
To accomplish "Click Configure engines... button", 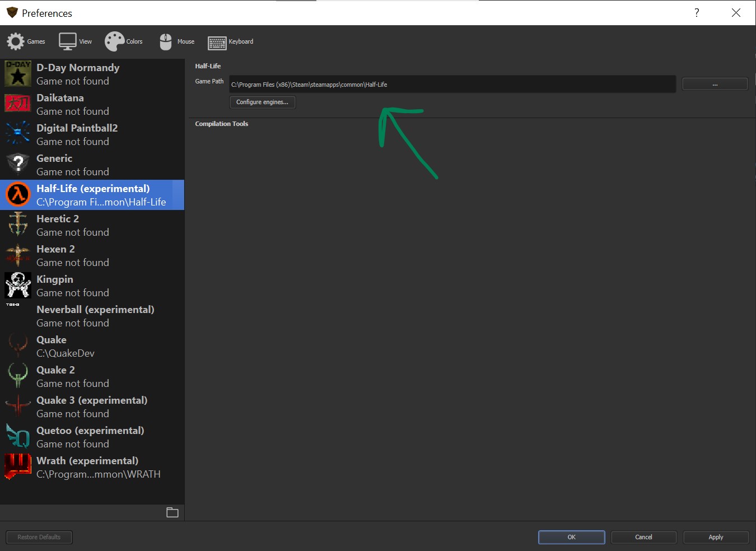I will click(262, 102).
